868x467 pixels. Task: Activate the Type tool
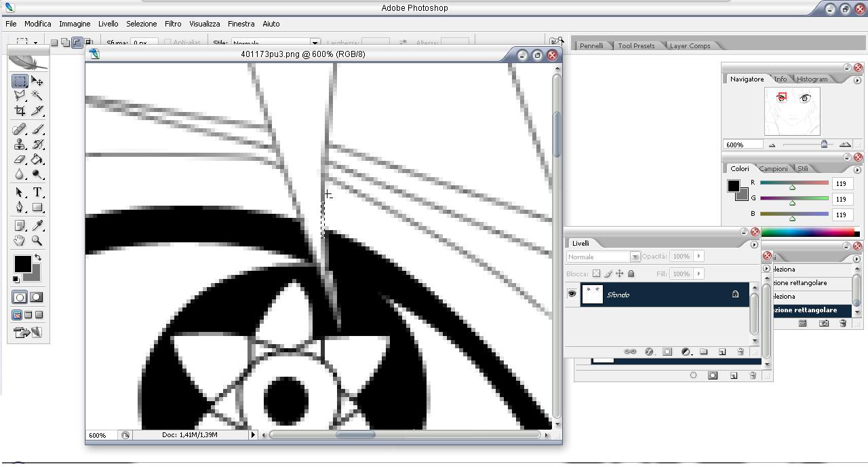click(x=37, y=193)
